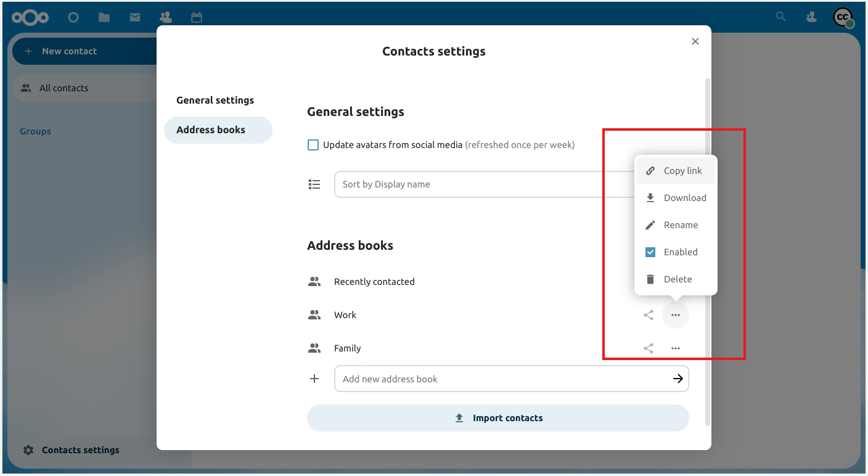Screen dimensions: 868x476
Task: Click the Nextcloud logo
Action: [x=30, y=17]
